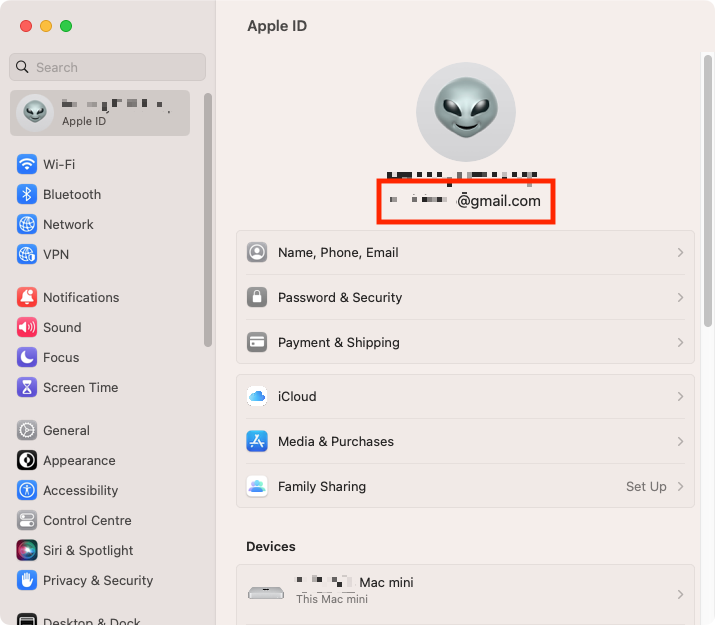This screenshot has height=625, width=715.
Task: Click the Network globe icon
Action: pyautogui.click(x=27, y=224)
